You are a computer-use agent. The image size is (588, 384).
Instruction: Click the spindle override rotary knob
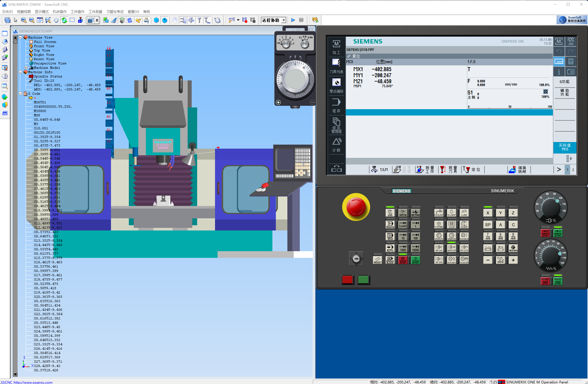click(550, 207)
